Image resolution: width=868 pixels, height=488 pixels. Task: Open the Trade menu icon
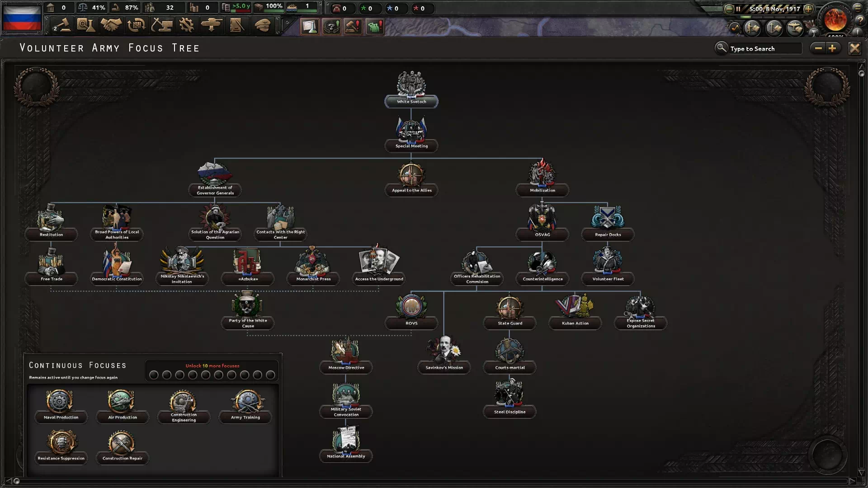tap(136, 25)
